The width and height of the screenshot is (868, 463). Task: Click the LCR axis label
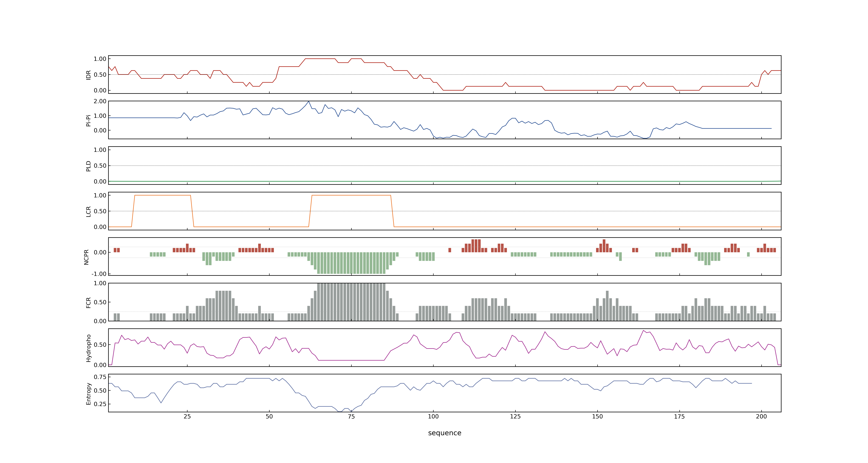click(88, 211)
